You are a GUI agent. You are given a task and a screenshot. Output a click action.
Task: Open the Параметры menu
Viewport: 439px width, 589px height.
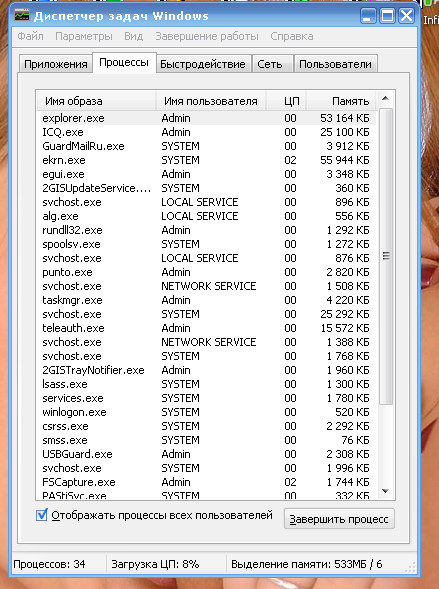[x=84, y=36]
